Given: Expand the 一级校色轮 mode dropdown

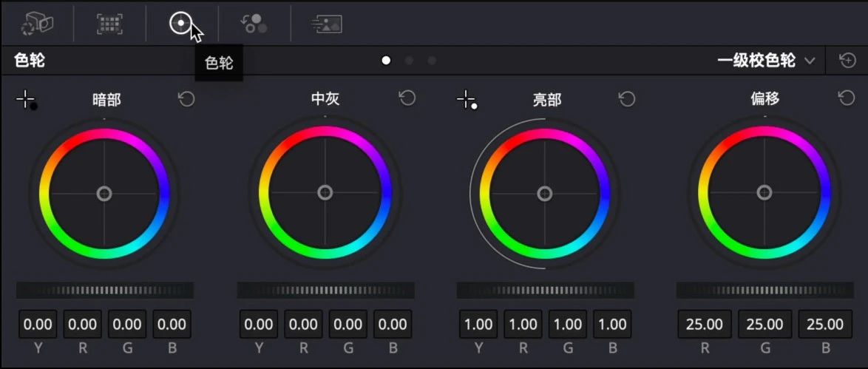Looking at the screenshot, I should [767, 61].
